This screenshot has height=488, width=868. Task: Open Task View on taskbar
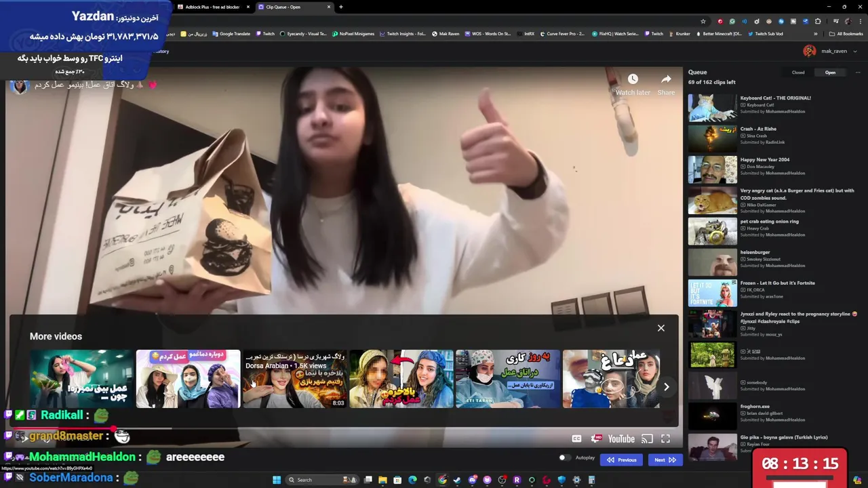tap(368, 480)
